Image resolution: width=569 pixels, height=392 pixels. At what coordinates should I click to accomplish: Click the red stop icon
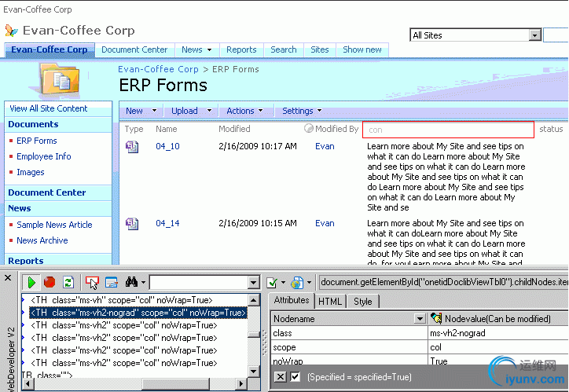[x=50, y=282]
